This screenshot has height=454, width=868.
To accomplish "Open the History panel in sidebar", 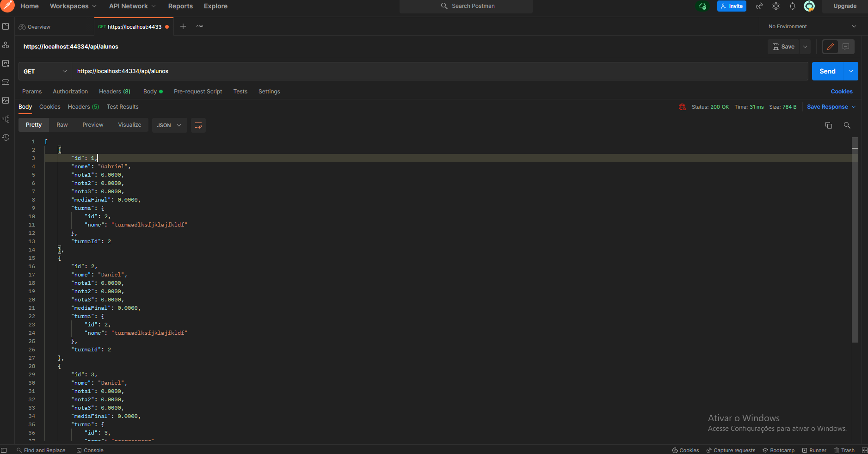I will pos(6,137).
